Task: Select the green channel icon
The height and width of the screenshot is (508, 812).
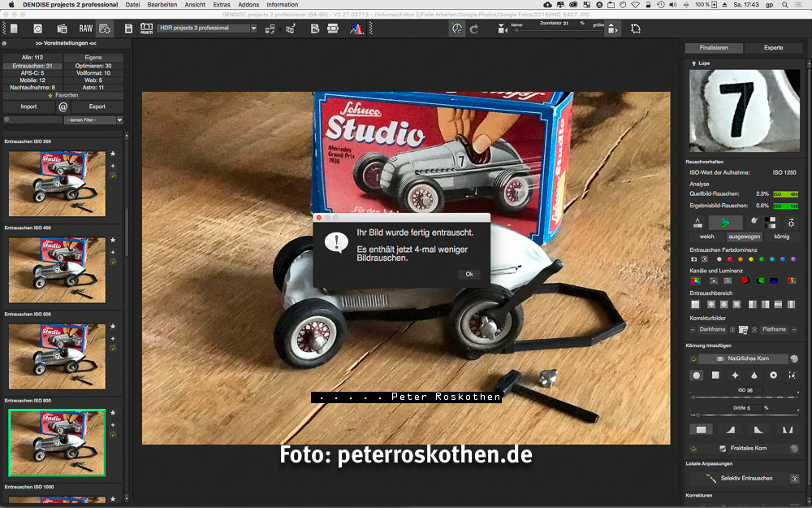Action: pyautogui.click(x=759, y=281)
